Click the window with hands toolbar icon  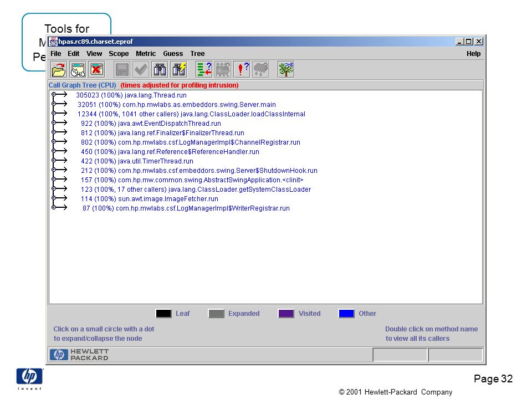click(x=78, y=70)
